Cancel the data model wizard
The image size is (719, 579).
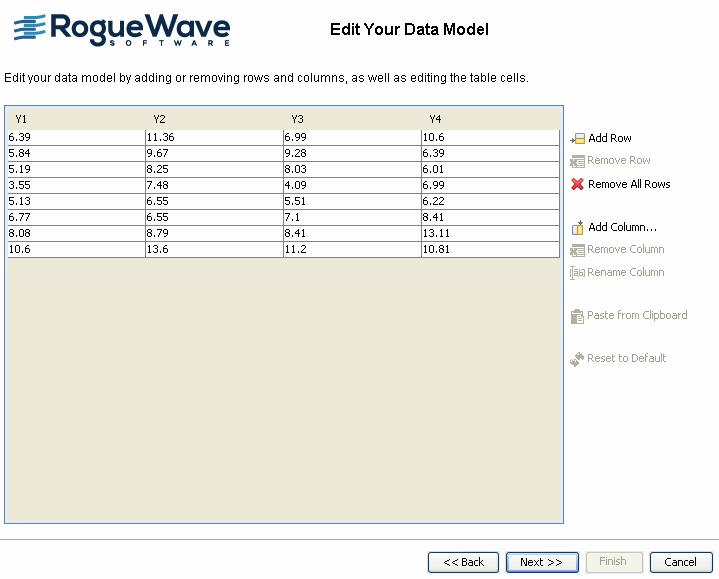click(x=681, y=562)
